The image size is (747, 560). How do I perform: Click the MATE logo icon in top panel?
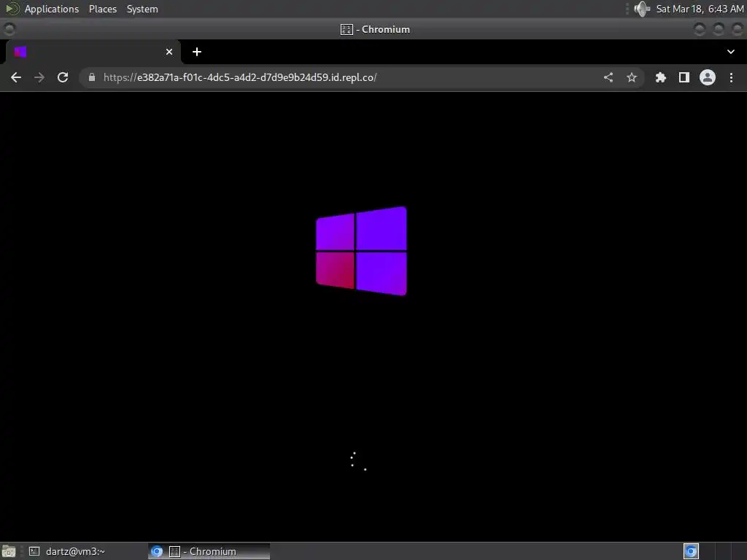(x=12, y=9)
